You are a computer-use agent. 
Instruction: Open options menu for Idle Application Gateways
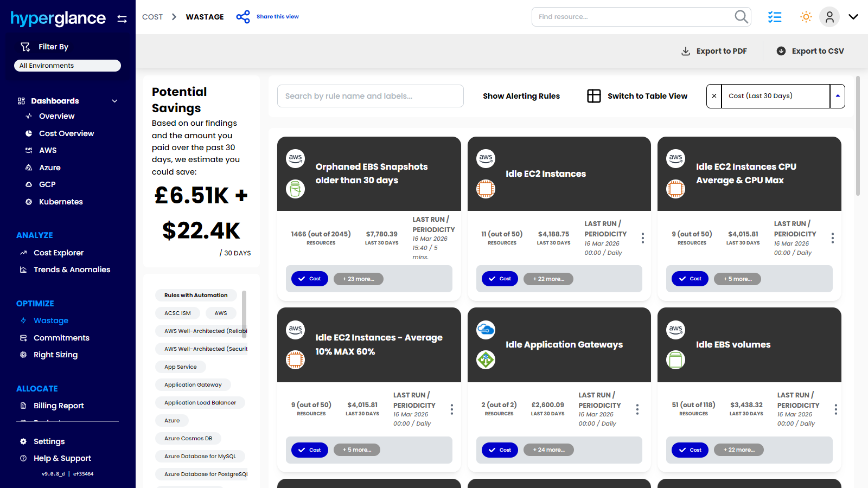637,409
